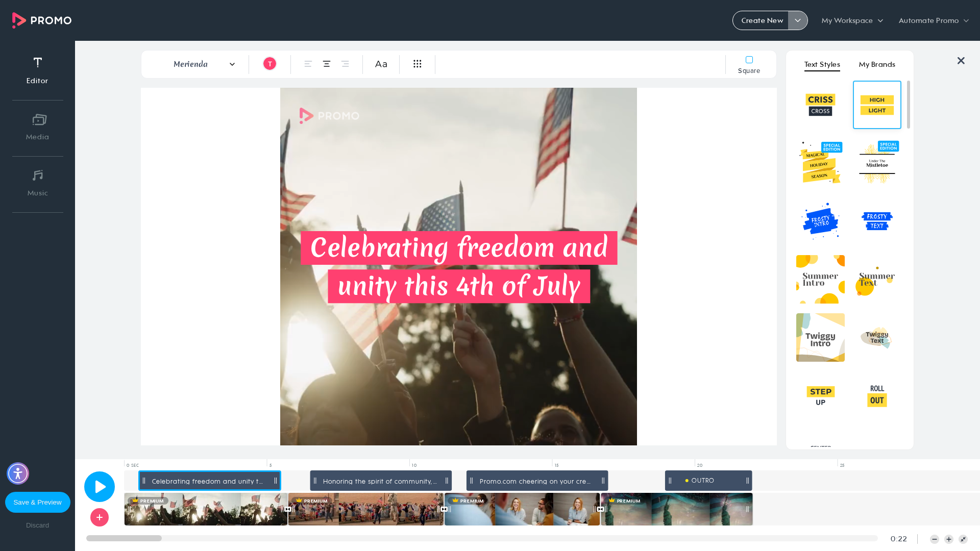
Task: Click the Text Styles panel scrollbar
Action: 909,105
